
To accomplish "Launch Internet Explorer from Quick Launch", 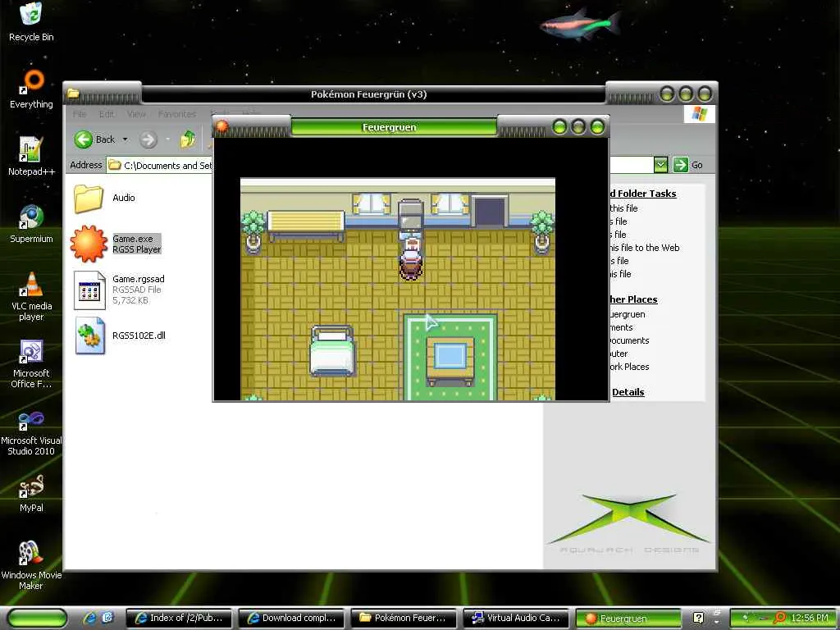I will (x=89, y=618).
